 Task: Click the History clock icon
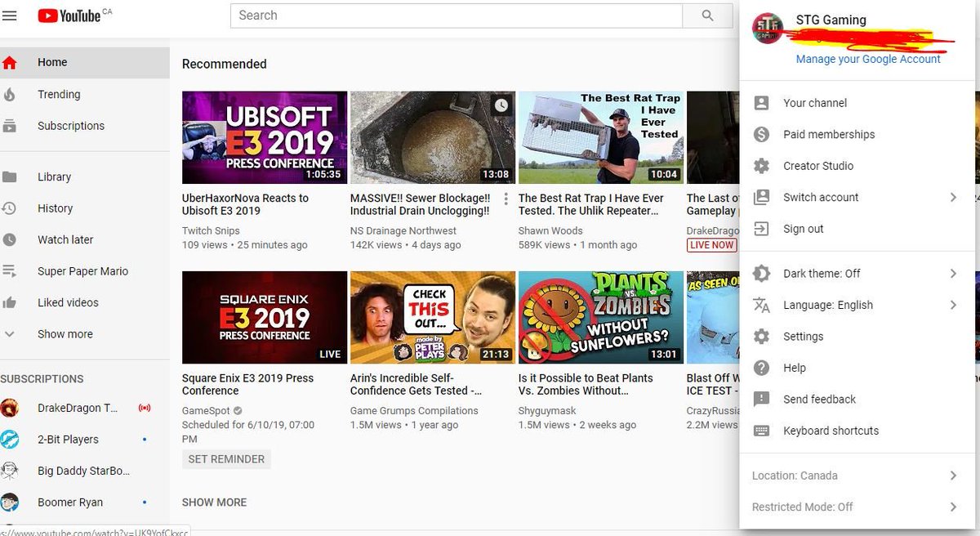coord(9,208)
